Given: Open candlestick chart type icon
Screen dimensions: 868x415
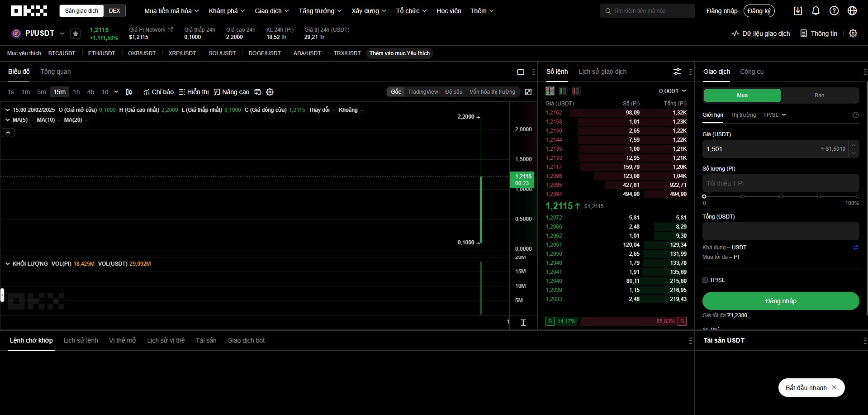Looking at the screenshot, I should point(129,92).
